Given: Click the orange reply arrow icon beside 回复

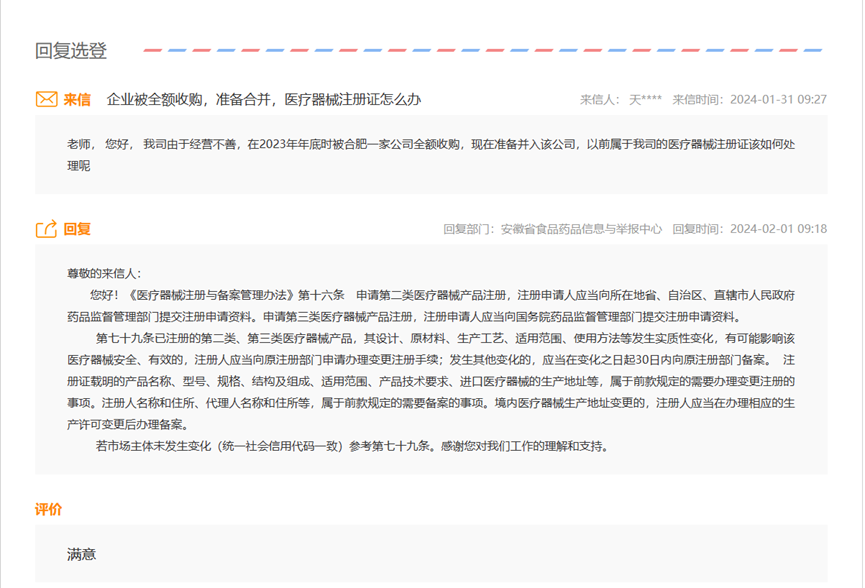Looking at the screenshot, I should coord(46,227).
